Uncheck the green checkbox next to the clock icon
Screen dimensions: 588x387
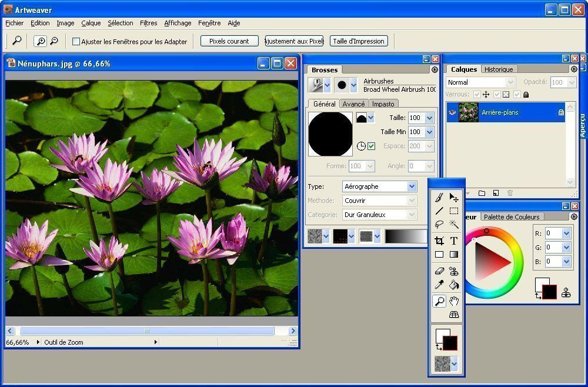tap(371, 146)
